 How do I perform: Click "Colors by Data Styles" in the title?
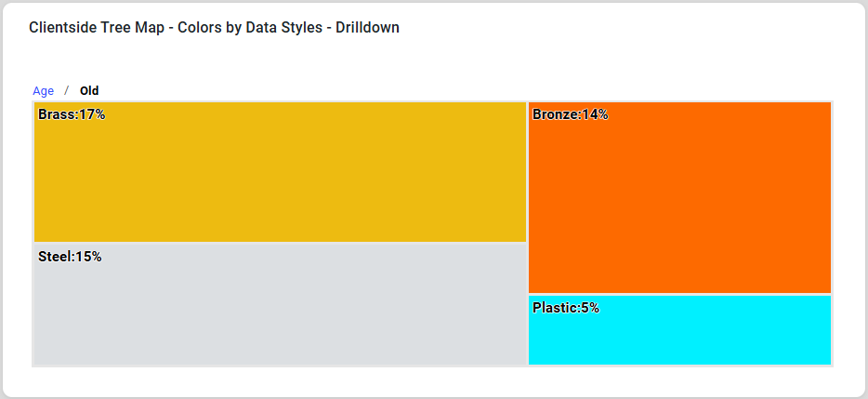tap(237, 28)
